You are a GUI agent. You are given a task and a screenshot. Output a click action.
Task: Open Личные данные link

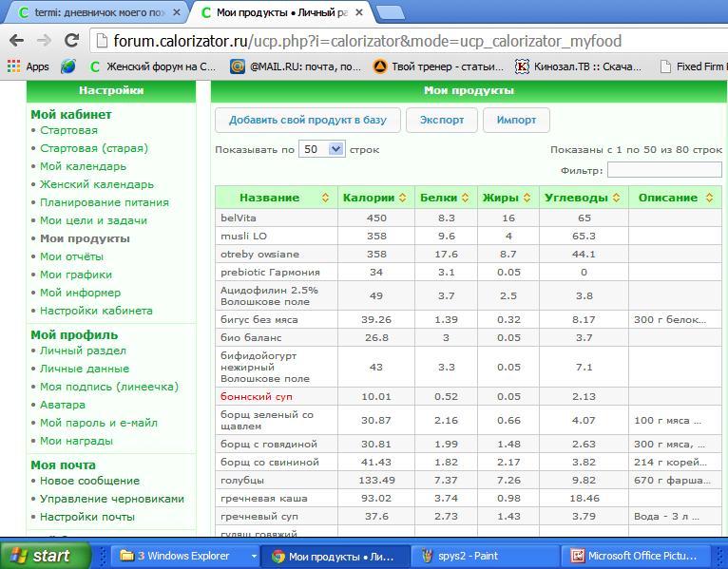coord(85,369)
